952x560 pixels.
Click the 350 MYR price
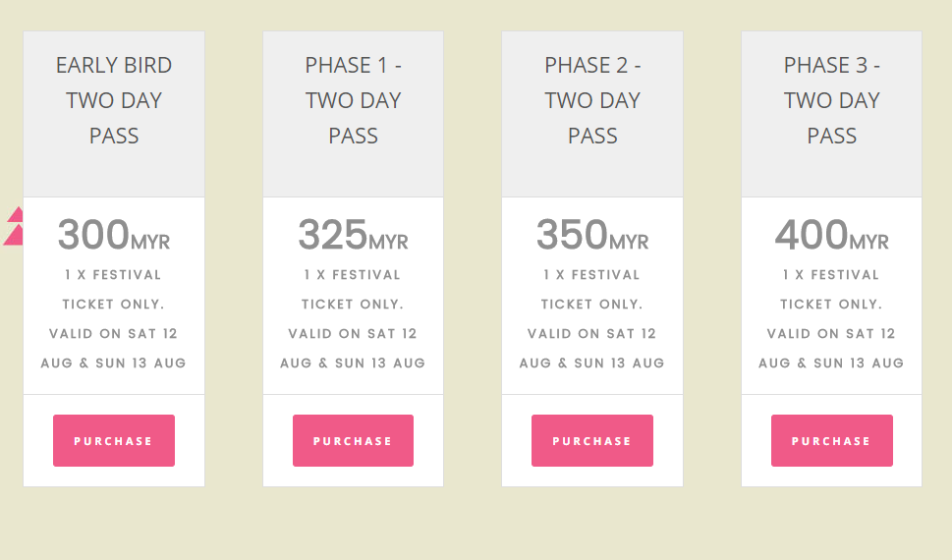click(592, 236)
